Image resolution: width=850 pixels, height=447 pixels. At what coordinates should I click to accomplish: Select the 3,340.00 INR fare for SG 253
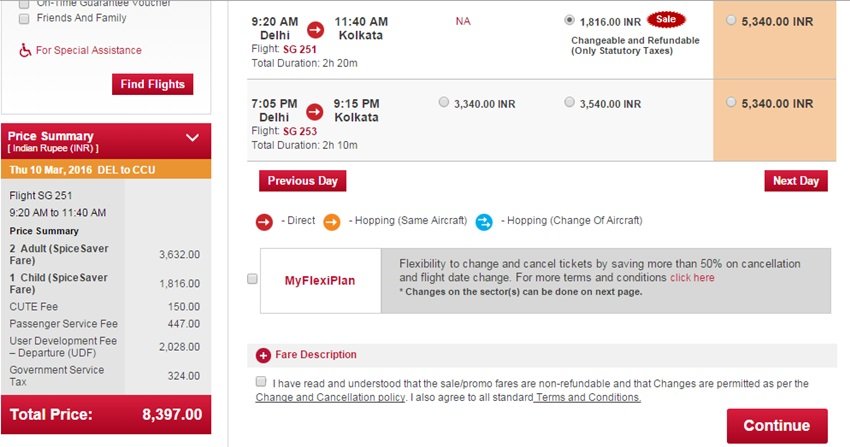[444, 102]
